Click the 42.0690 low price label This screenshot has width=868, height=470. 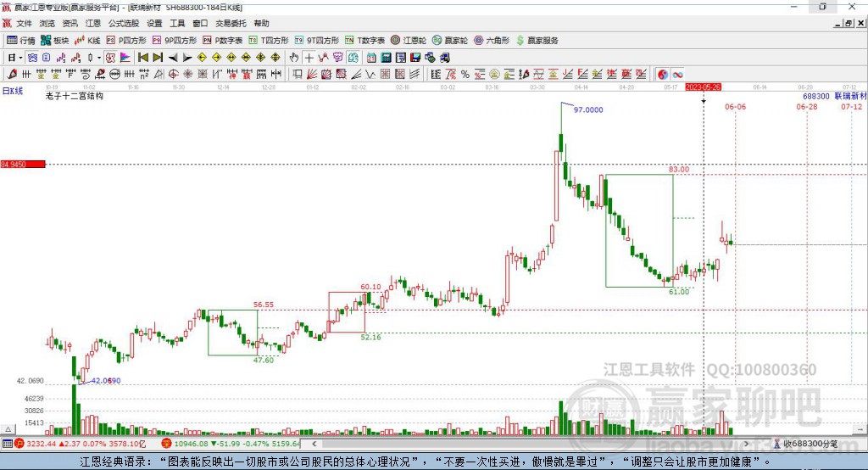click(106, 380)
